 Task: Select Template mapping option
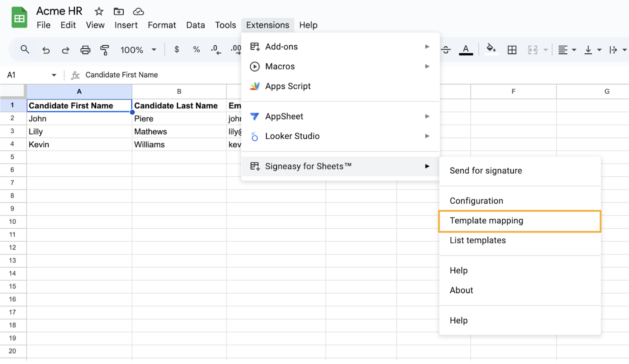tap(520, 221)
